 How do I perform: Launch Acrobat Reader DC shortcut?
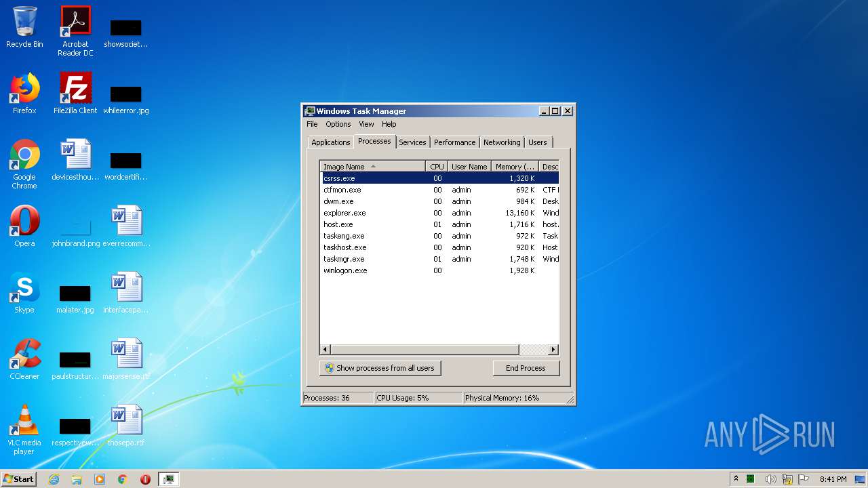pos(75,31)
